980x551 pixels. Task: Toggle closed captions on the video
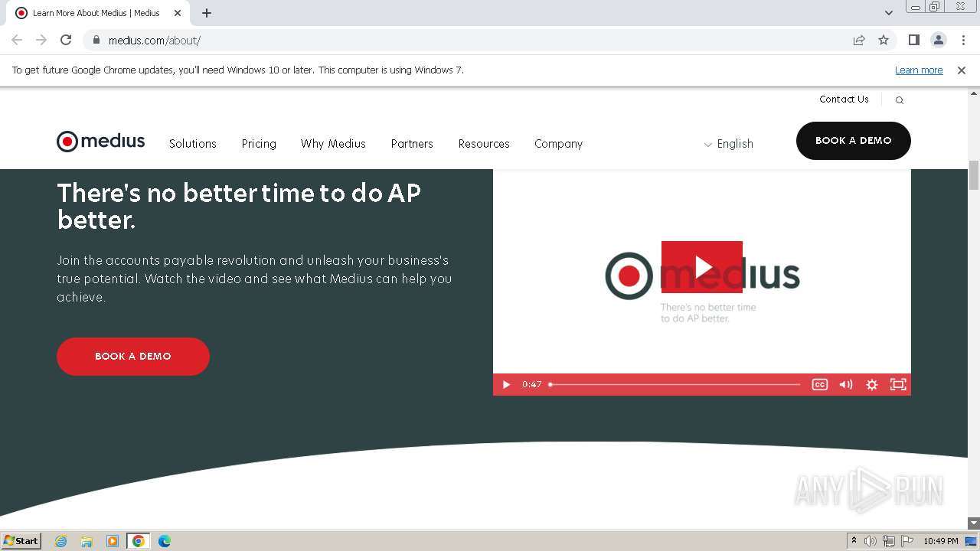point(820,385)
